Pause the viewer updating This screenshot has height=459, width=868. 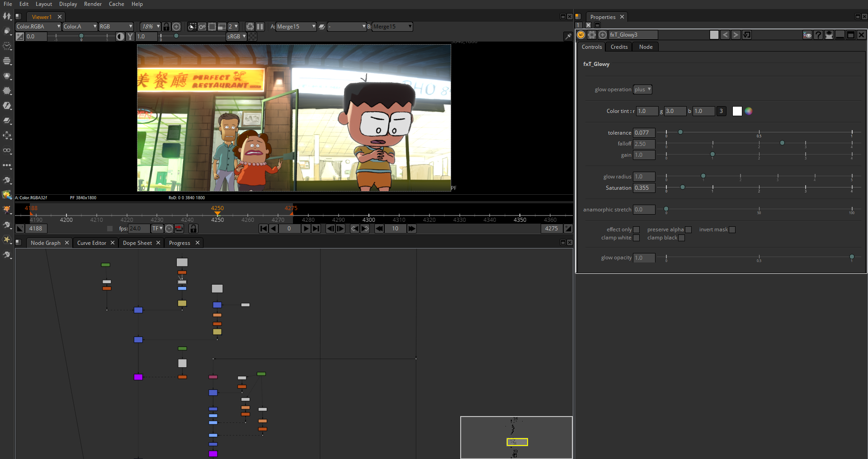pos(260,27)
